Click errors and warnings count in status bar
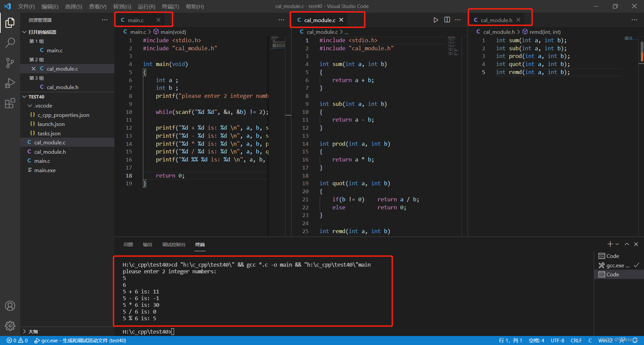Viewport: 644px width, 345px height. (x=17, y=340)
